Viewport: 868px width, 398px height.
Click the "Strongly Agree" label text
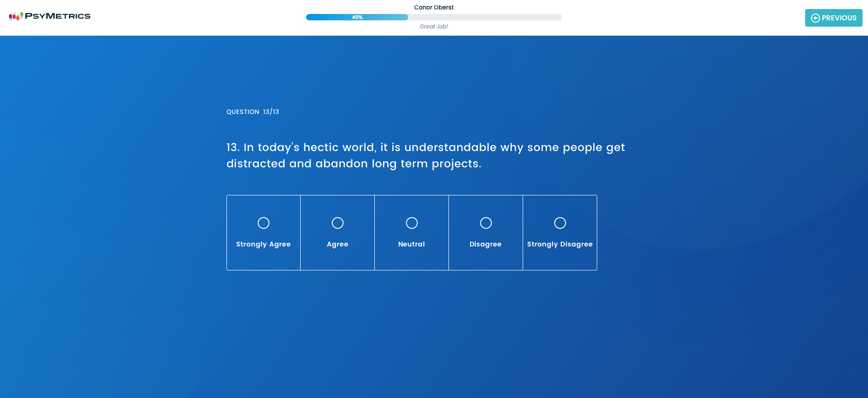[x=264, y=244]
